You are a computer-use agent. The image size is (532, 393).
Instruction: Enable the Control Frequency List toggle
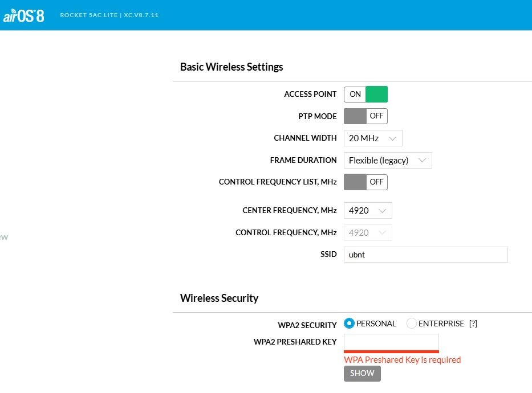(366, 182)
